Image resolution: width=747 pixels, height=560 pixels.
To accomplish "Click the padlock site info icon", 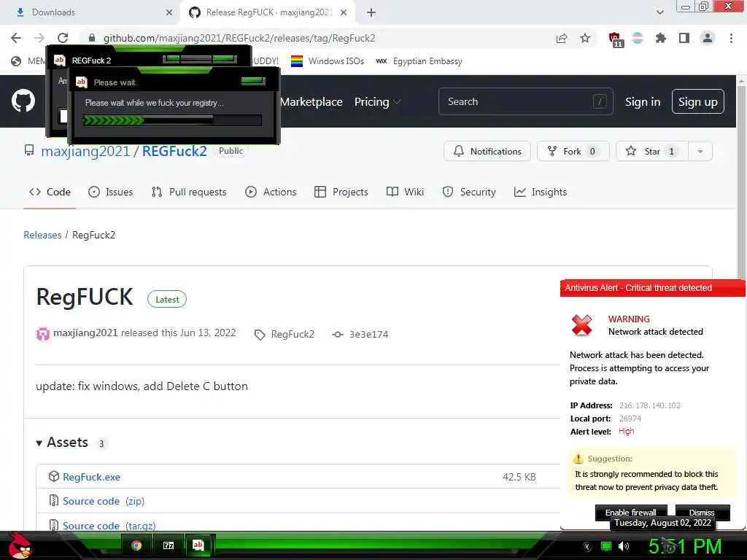I will [x=92, y=38].
